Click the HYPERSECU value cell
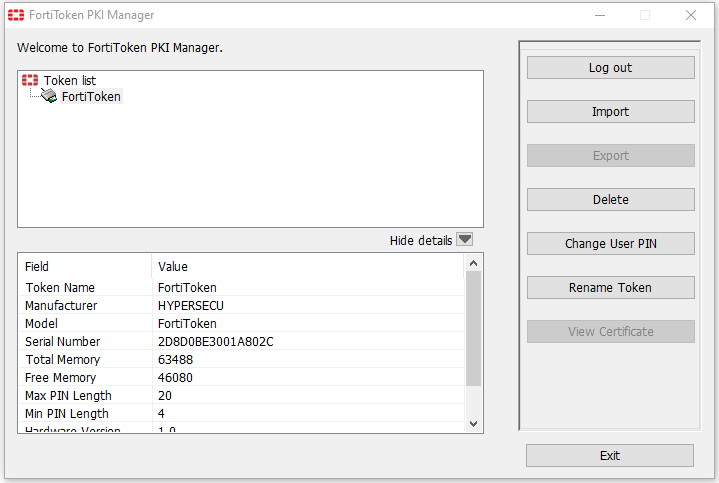The image size is (719, 483). pos(308,305)
